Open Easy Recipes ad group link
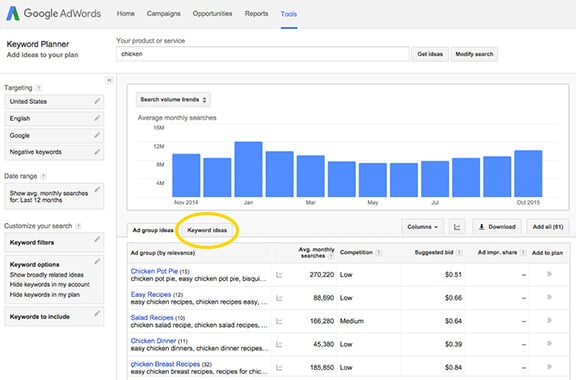 coord(151,294)
